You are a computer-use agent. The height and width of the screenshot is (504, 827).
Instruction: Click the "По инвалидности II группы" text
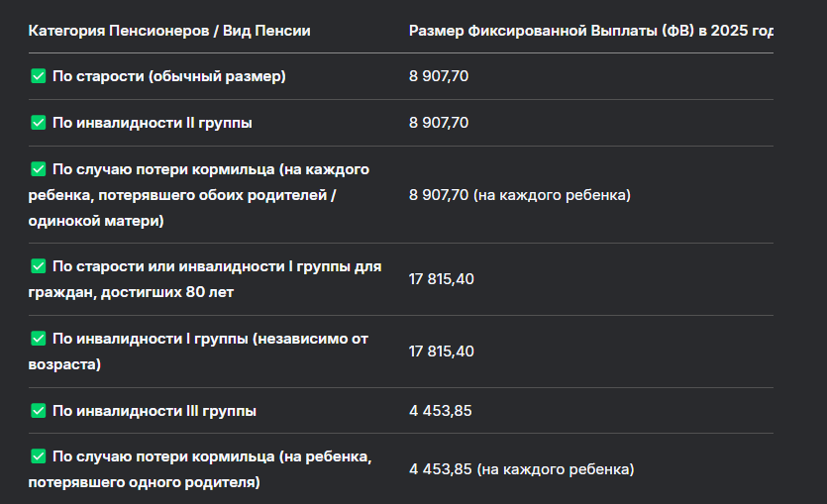pos(153,123)
